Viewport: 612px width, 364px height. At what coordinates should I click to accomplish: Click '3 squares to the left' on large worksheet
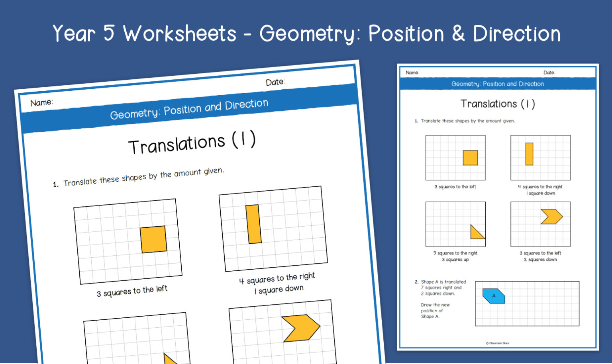(x=132, y=291)
